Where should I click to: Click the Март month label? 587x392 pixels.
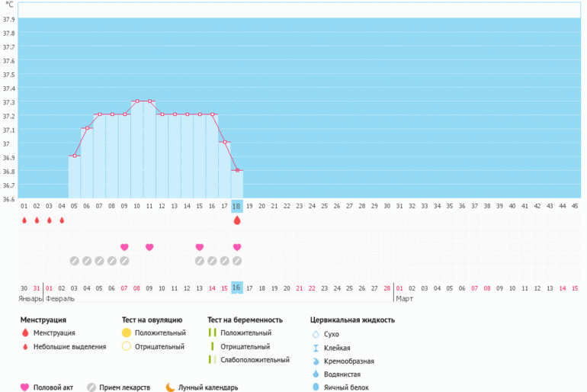click(x=404, y=299)
